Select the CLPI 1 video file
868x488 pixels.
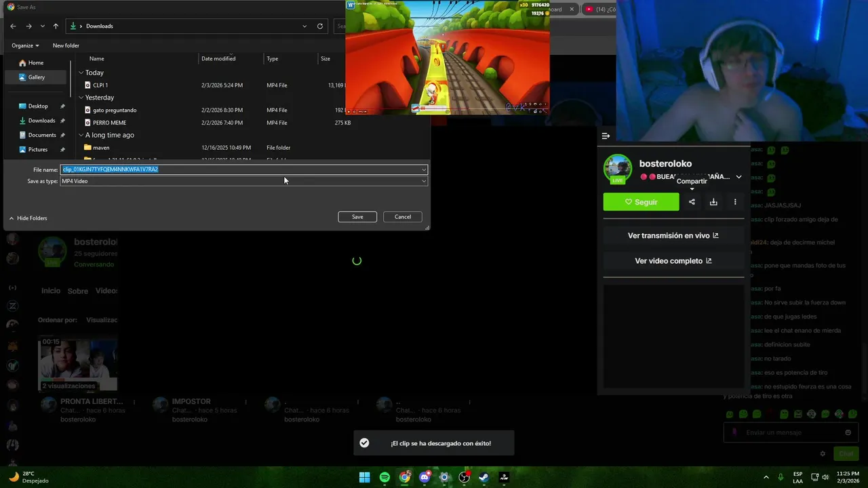click(x=100, y=85)
